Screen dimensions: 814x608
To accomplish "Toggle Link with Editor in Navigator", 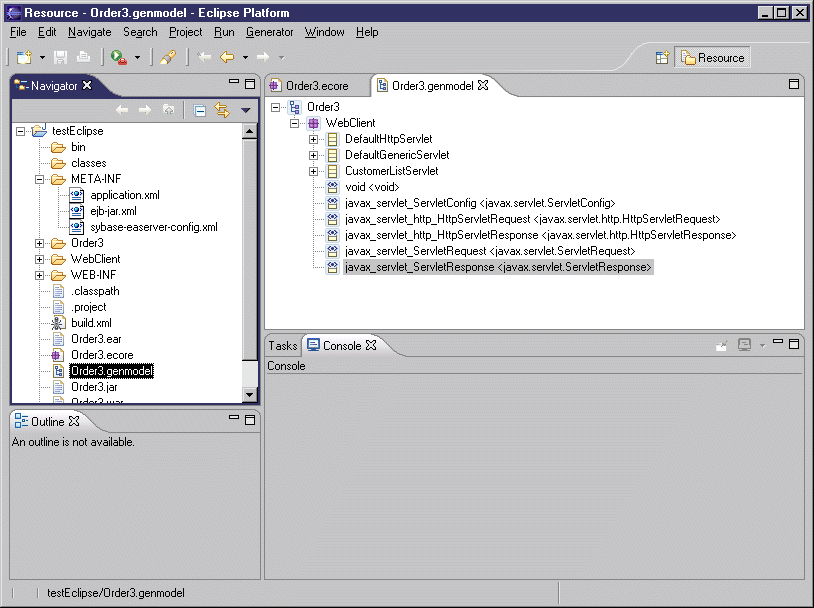I will tap(222, 110).
